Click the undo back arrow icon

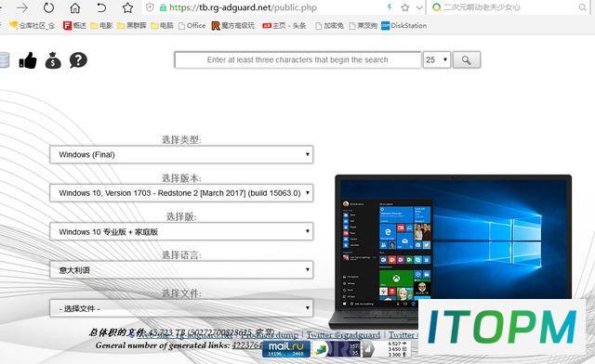coord(101,7)
